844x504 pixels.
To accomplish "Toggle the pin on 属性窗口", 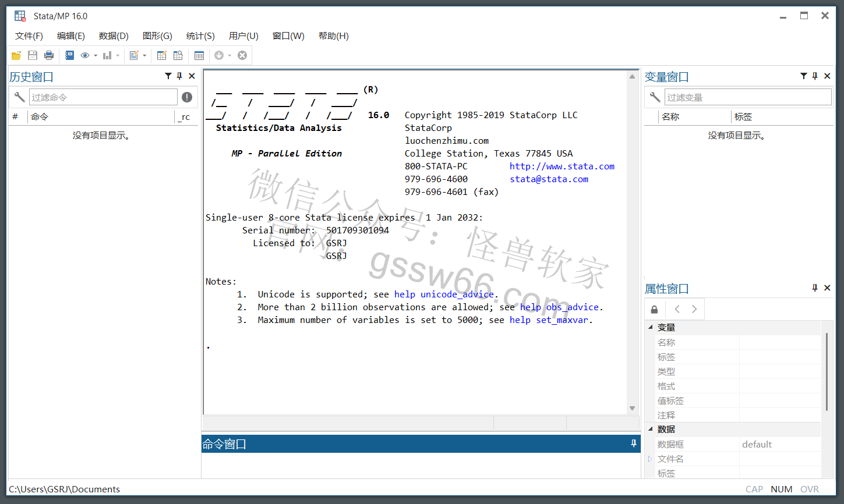I will coord(815,288).
